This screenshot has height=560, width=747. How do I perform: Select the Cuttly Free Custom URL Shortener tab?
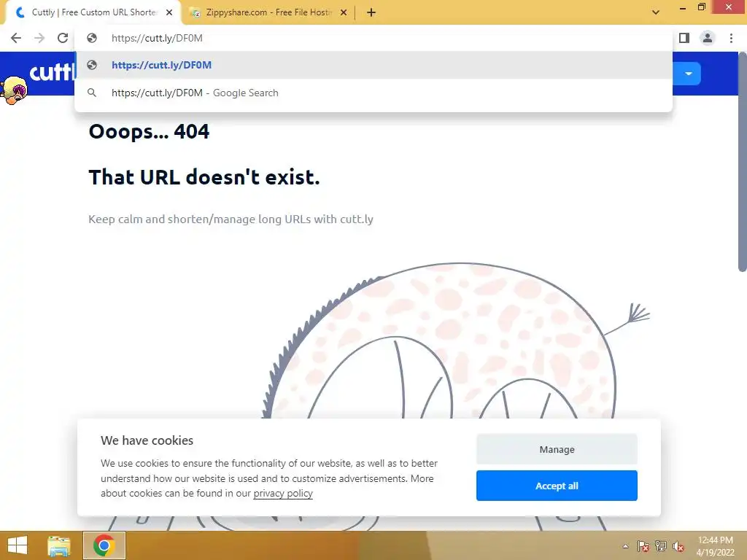[94, 12]
